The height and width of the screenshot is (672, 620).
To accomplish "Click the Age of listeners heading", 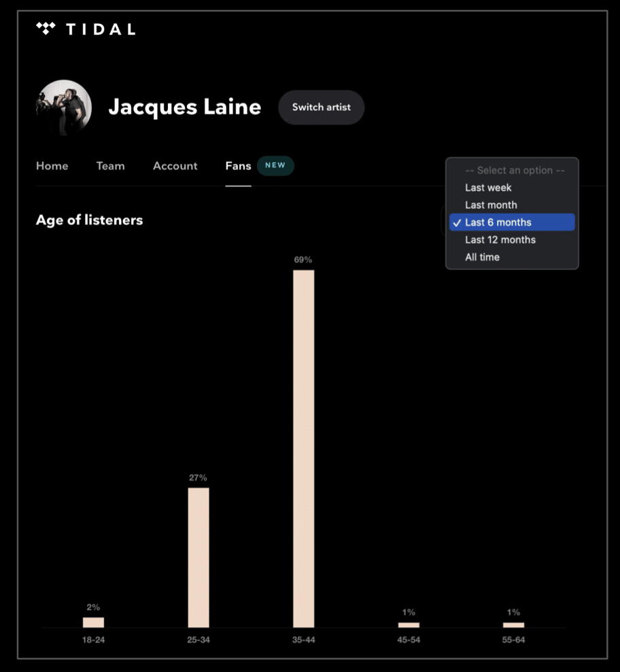I will pyautogui.click(x=89, y=220).
